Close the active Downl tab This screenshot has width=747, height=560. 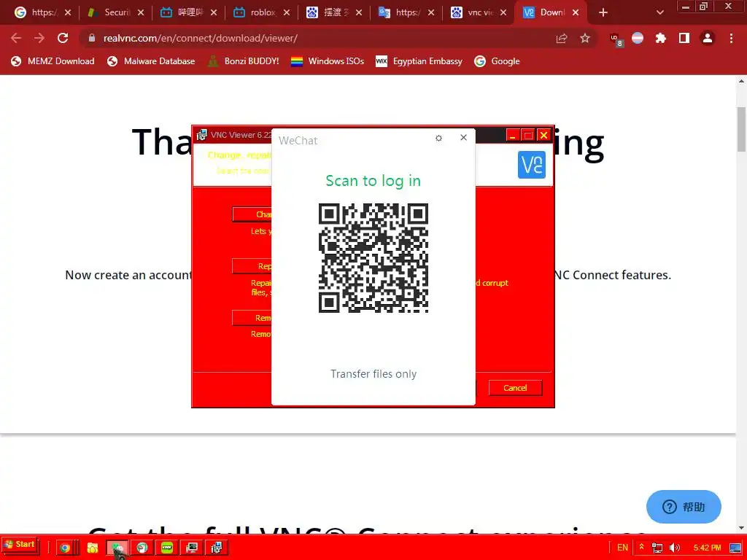[x=576, y=12]
